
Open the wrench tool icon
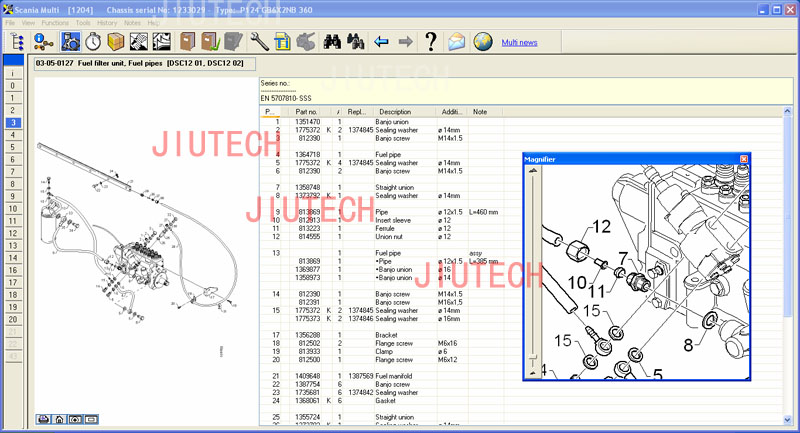(x=259, y=42)
